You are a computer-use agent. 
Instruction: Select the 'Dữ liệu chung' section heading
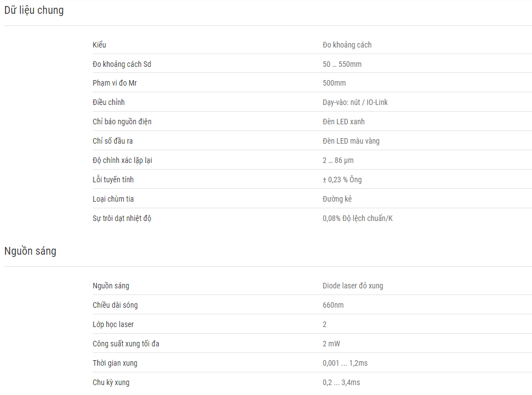click(x=34, y=10)
